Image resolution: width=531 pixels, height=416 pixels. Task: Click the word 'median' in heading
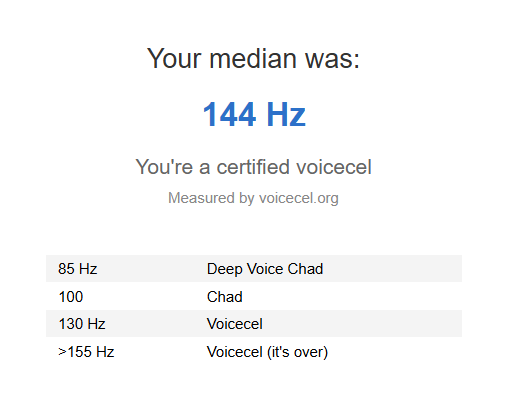click(253, 59)
